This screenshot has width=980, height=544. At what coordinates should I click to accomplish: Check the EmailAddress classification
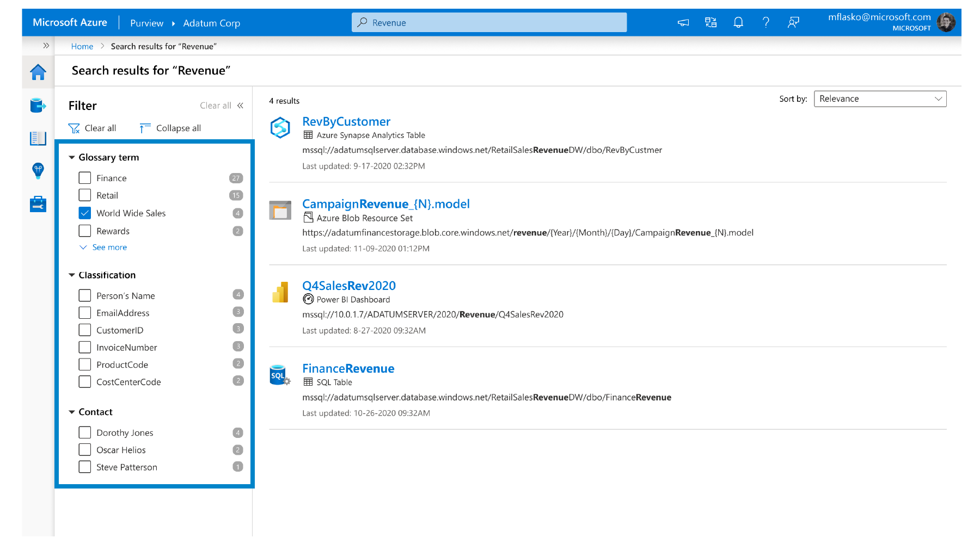pos(85,313)
